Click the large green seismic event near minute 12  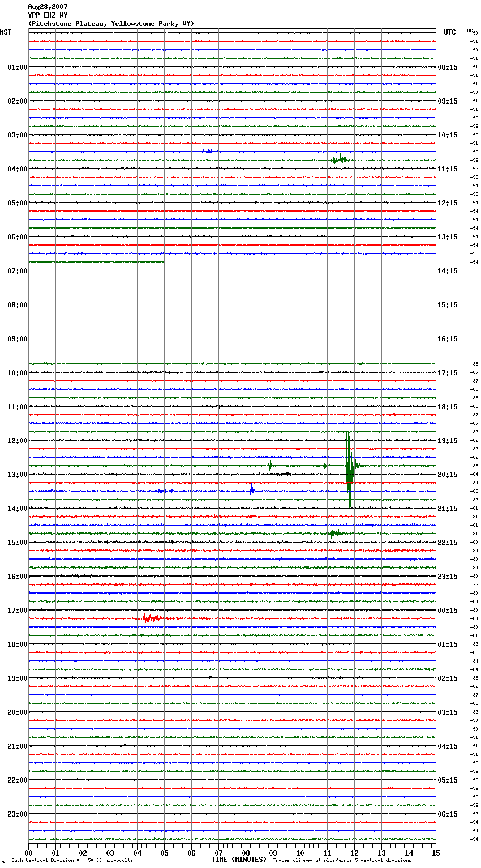click(x=350, y=466)
